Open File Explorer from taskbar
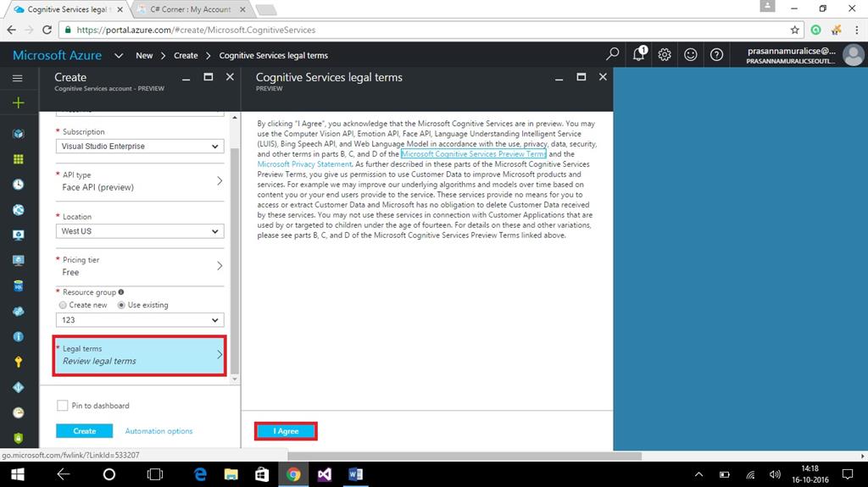Screen dimensions: 868x487 click(x=231, y=474)
